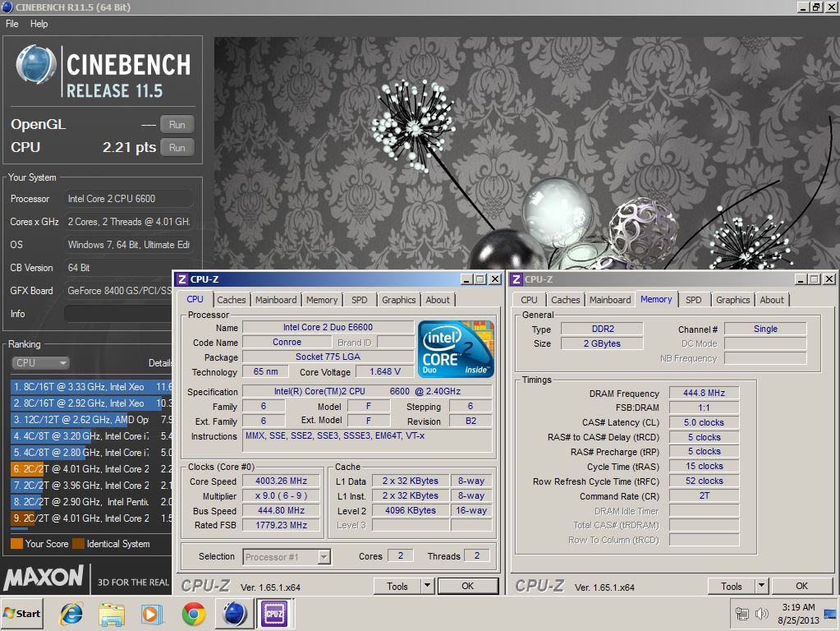Screen dimensions: 840x631
Task: Open Google Chrome from the taskbar
Action: coord(194,614)
